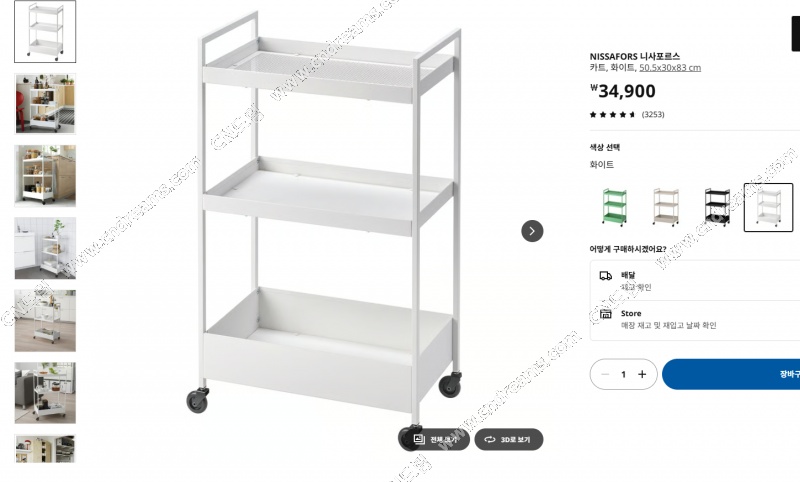800x482 pixels.
Task: Open the star rating reviews (3253)
Action: coord(625,114)
